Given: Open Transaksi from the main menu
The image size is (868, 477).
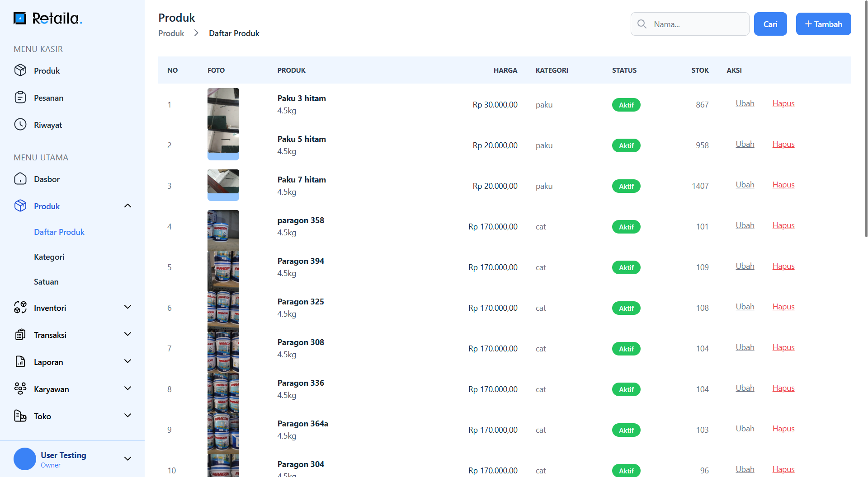Looking at the screenshot, I should point(20,335).
